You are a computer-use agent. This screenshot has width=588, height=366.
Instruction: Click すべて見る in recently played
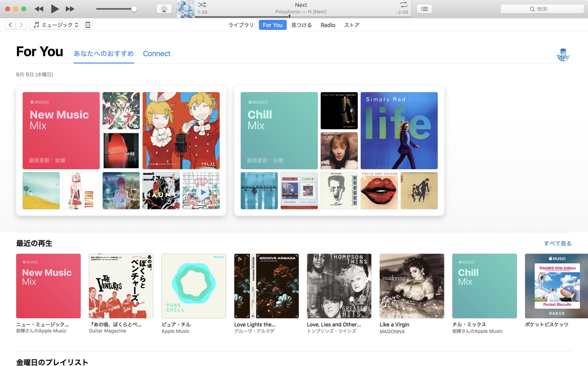pos(558,243)
